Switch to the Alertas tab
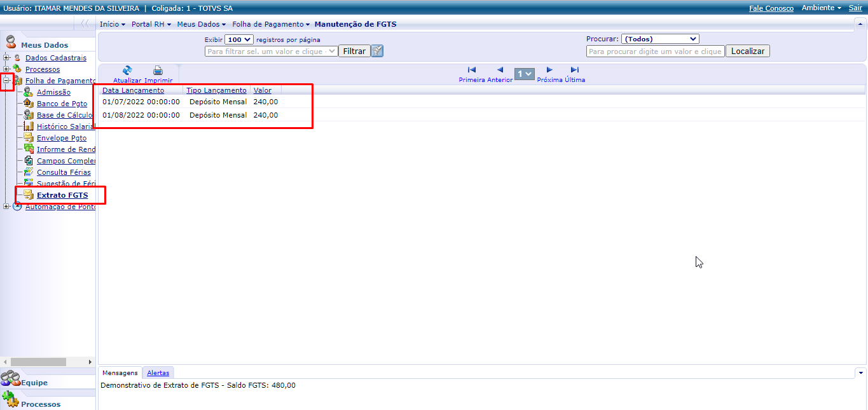 pos(158,372)
